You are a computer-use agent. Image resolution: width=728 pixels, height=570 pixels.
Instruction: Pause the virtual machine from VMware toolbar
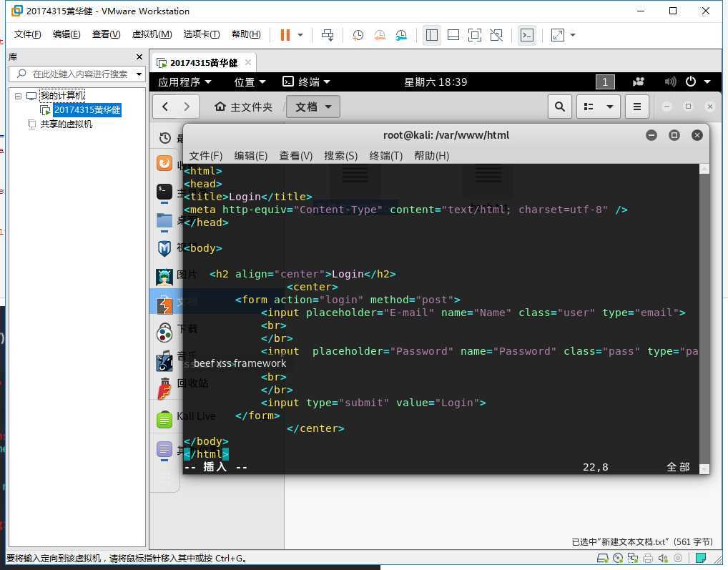pos(285,35)
